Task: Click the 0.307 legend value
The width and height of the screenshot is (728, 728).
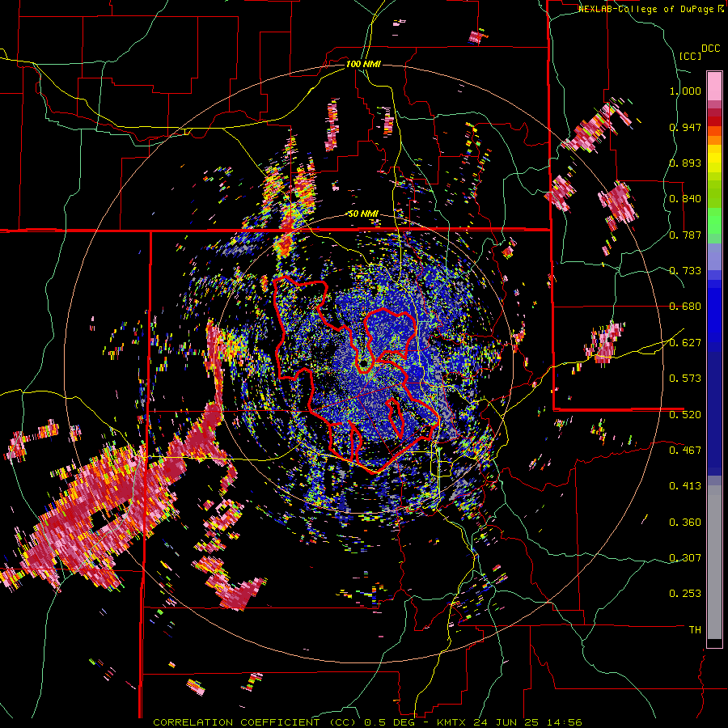Action: pyautogui.click(x=685, y=558)
